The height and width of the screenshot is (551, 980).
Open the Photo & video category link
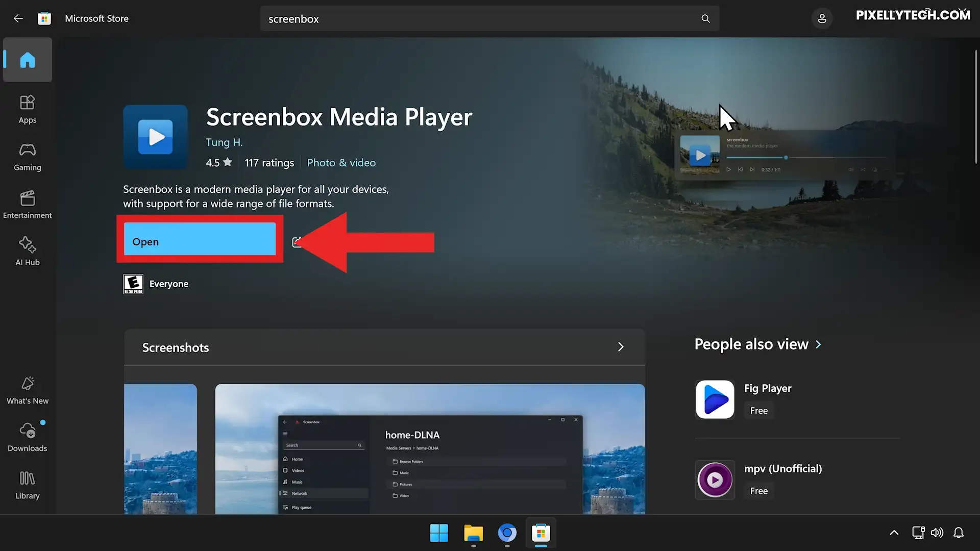click(341, 163)
